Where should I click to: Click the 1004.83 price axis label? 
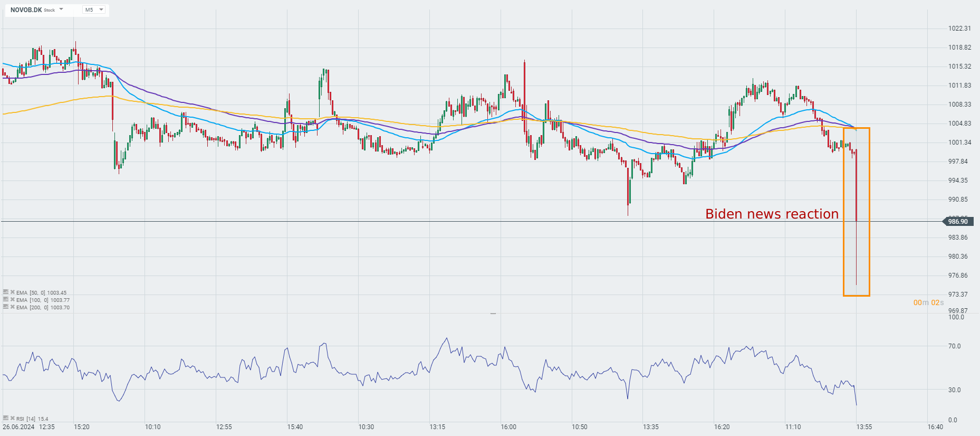(959, 124)
